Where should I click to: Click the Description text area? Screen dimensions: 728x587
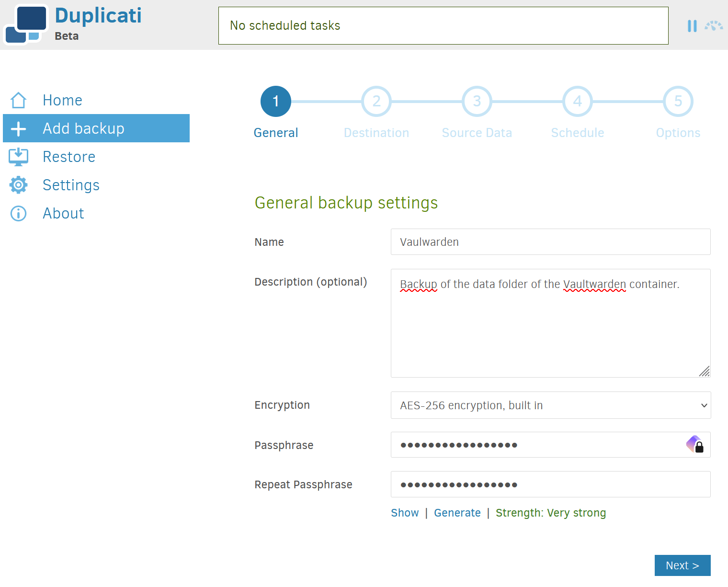[551, 323]
